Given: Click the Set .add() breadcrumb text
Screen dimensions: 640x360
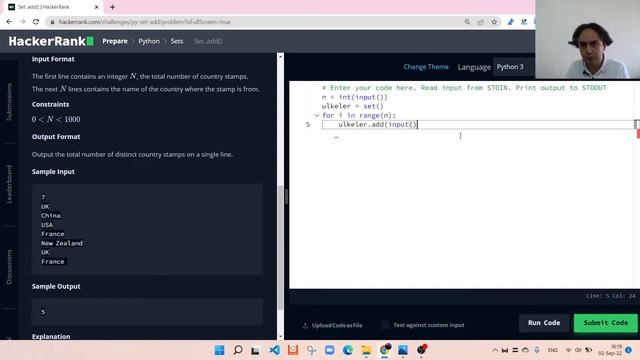Looking at the screenshot, I should tap(208, 41).
